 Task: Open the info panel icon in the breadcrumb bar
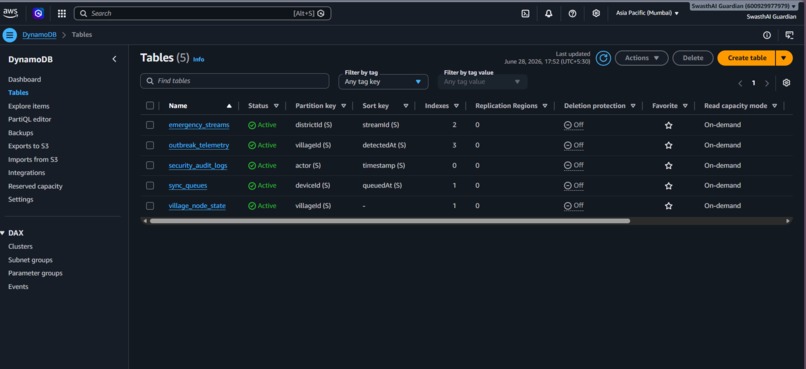[x=767, y=35]
